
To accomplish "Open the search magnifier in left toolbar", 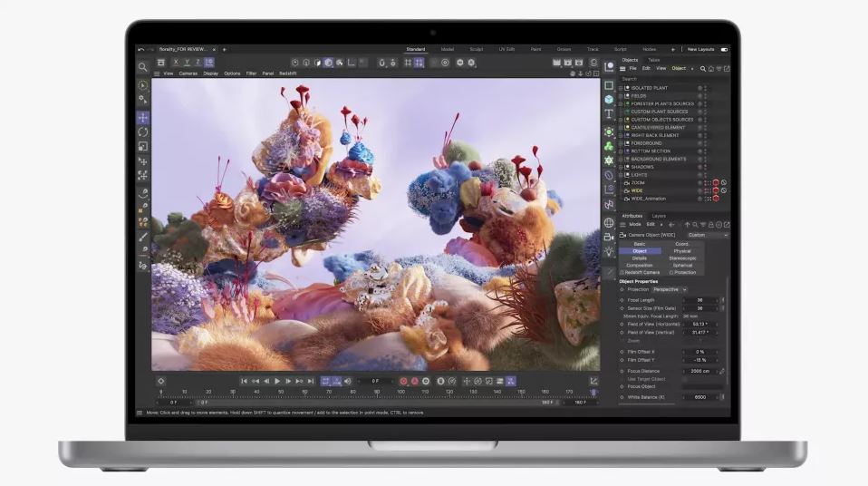I will pyautogui.click(x=143, y=67).
